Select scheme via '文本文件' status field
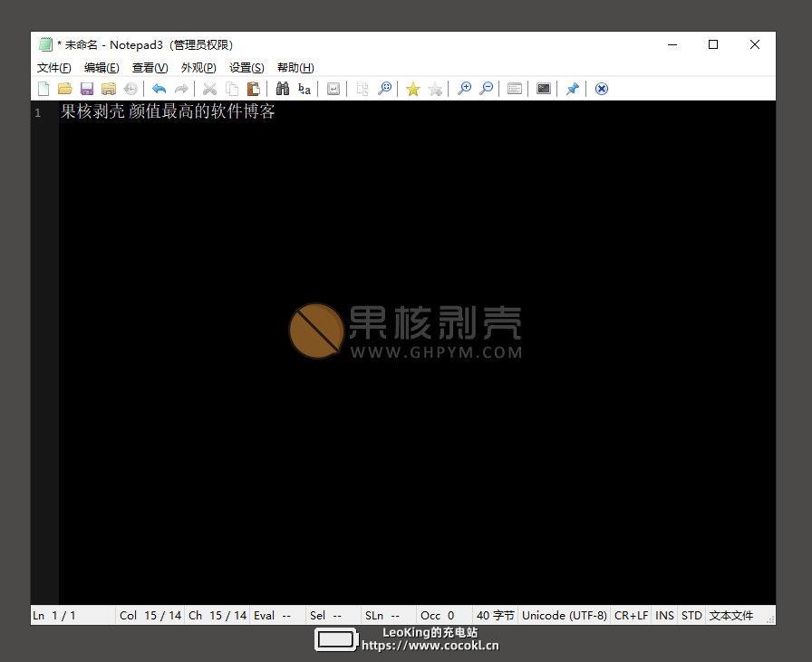This screenshot has width=812, height=662. (731, 616)
